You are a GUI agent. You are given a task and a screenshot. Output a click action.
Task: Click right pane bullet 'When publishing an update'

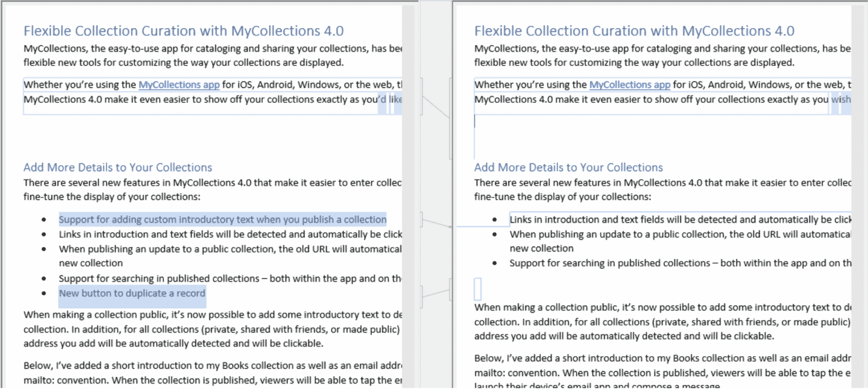(x=681, y=242)
